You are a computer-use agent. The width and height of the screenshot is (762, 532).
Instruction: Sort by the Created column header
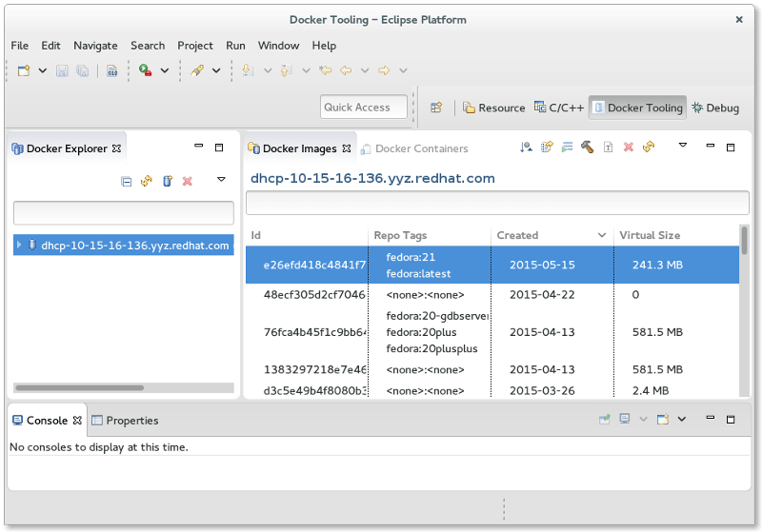tap(552, 235)
